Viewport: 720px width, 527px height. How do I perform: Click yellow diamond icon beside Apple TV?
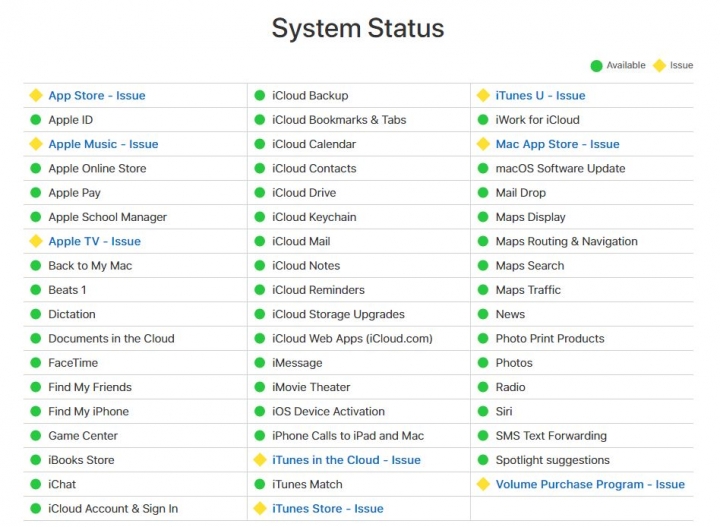[x=36, y=241]
